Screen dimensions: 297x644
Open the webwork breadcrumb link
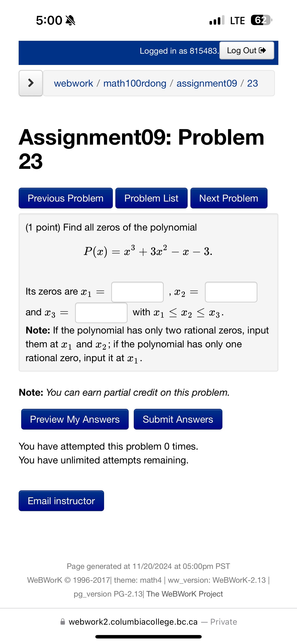(73, 83)
